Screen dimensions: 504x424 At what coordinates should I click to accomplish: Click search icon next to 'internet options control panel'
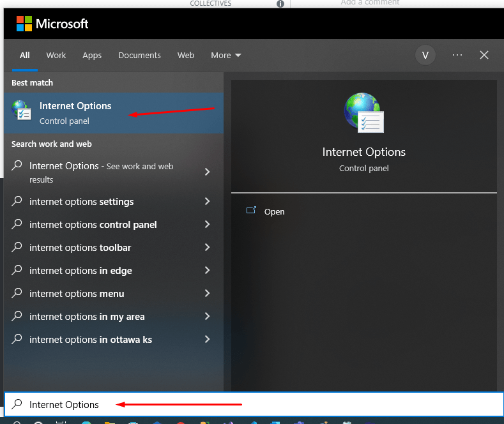17,224
